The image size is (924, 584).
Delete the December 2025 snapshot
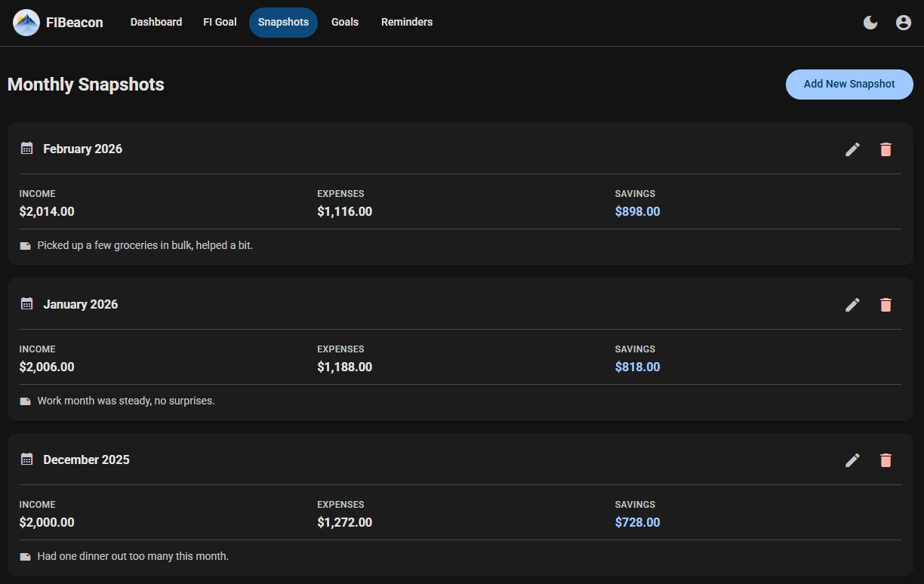pyautogui.click(x=885, y=460)
